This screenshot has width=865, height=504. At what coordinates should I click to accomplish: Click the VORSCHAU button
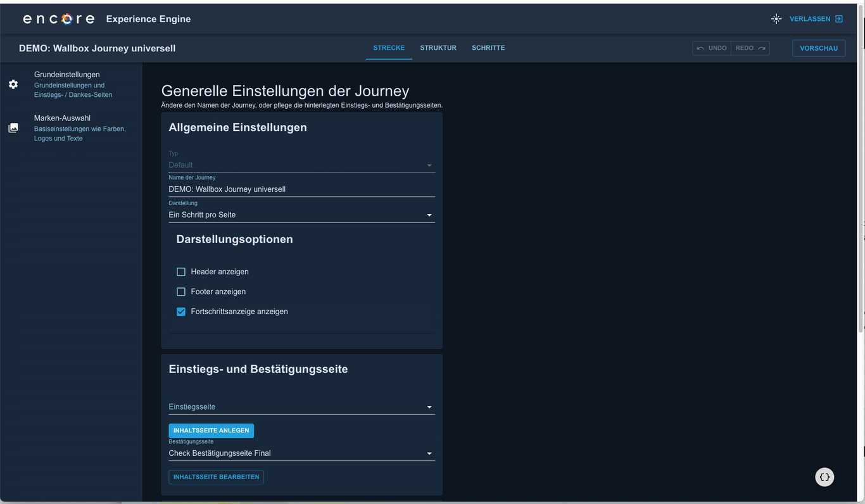click(x=819, y=47)
